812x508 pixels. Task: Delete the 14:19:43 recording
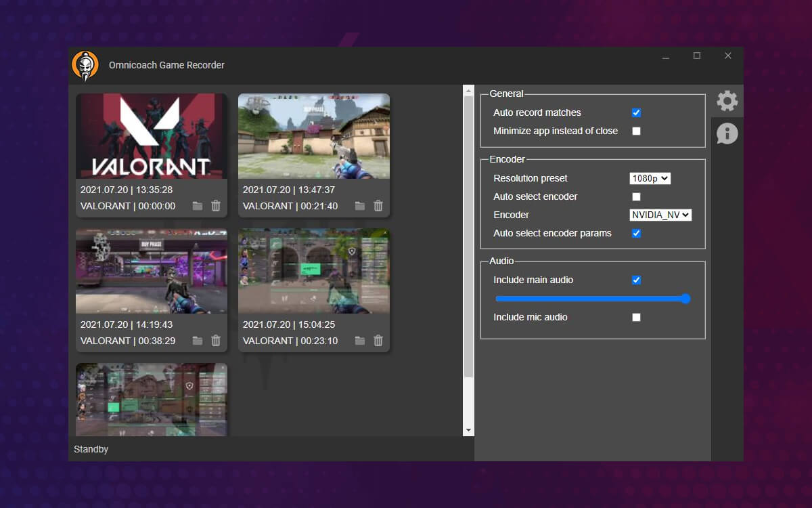click(x=216, y=341)
